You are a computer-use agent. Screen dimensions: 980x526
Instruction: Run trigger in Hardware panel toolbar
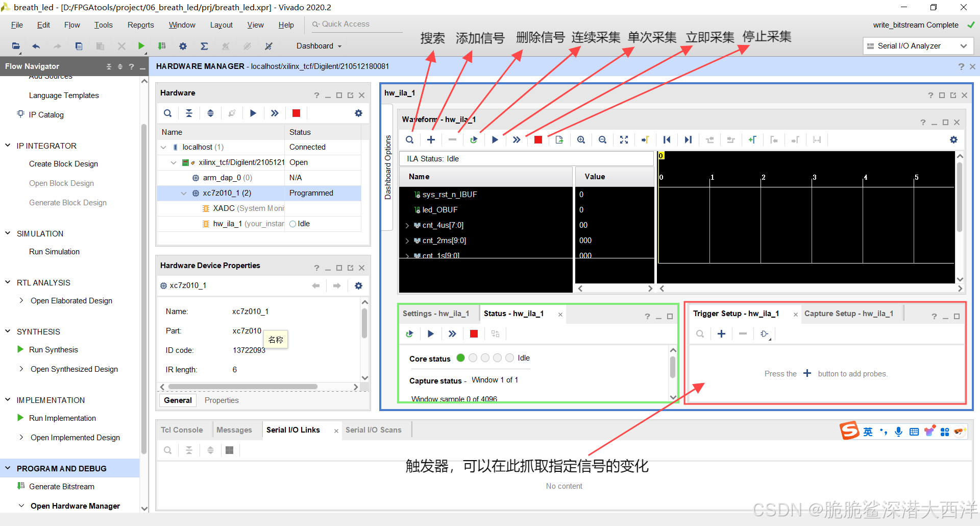253,113
